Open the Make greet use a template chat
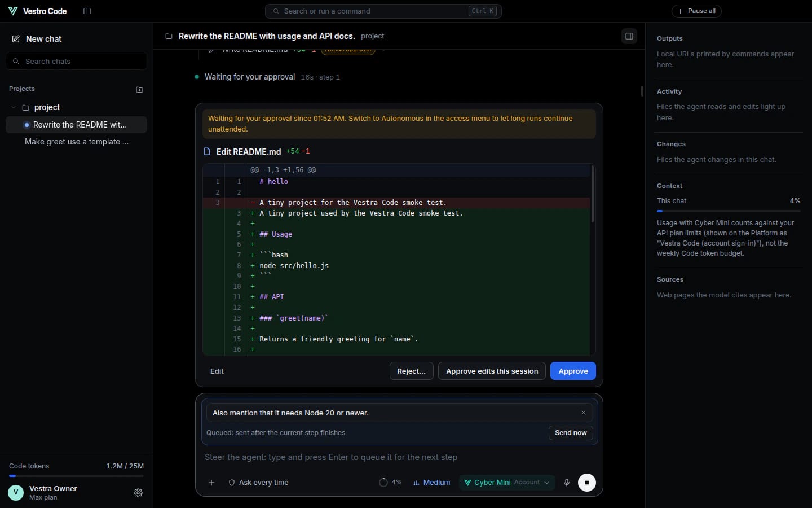 click(76, 142)
